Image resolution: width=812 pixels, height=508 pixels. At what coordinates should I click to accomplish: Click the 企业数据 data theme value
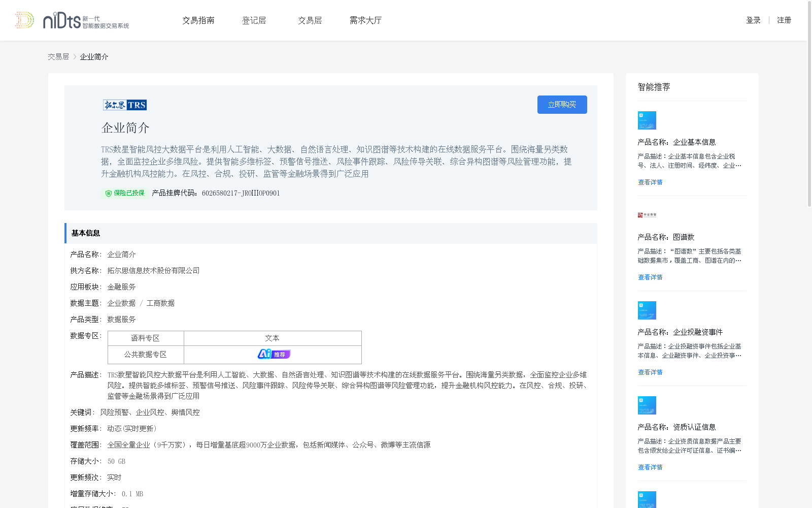click(121, 303)
